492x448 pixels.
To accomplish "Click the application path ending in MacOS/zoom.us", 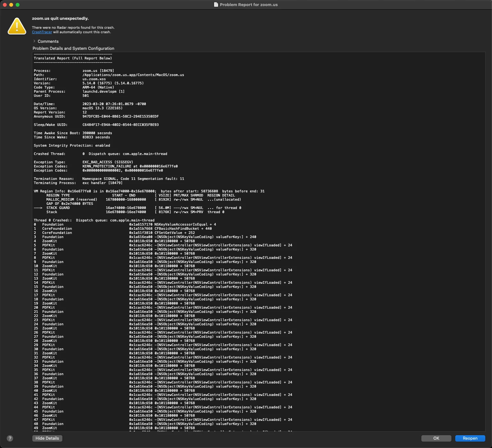I will tap(133, 75).
